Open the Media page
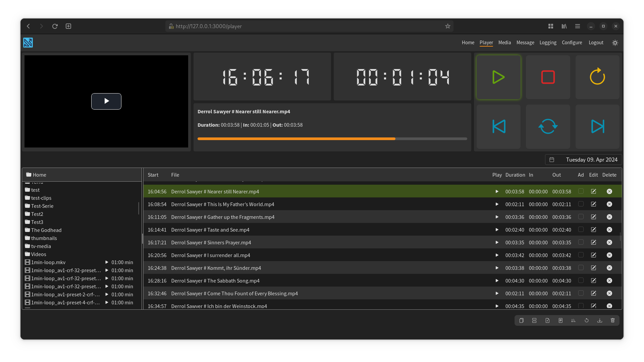The image size is (644, 362). (504, 43)
